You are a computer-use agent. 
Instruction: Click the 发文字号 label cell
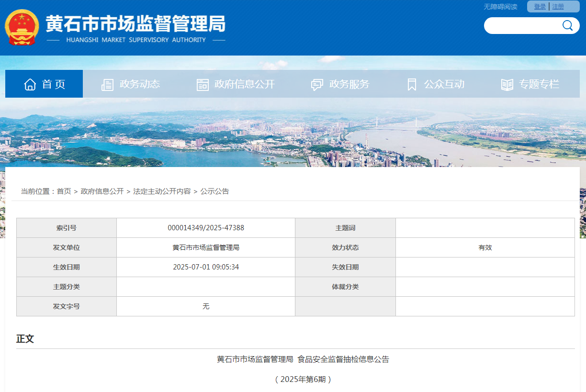click(x=67, y=306)
